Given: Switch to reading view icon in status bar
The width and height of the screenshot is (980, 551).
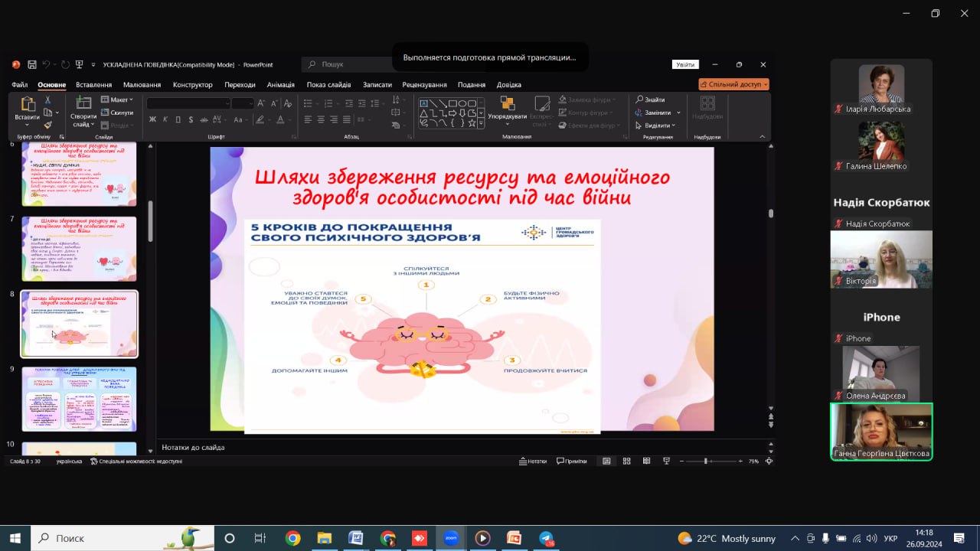Looking at the screenshot, I should click(646, 461).
